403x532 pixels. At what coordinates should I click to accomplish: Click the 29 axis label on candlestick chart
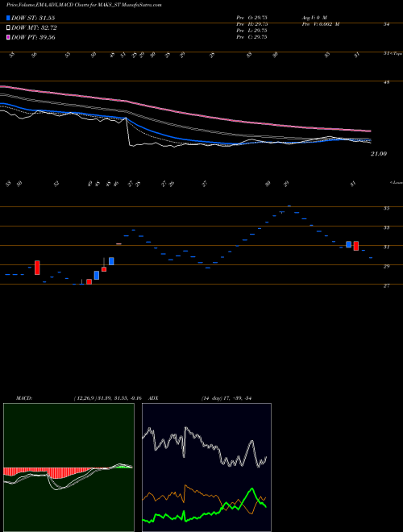pyautogui.click(x=386, y=266)
